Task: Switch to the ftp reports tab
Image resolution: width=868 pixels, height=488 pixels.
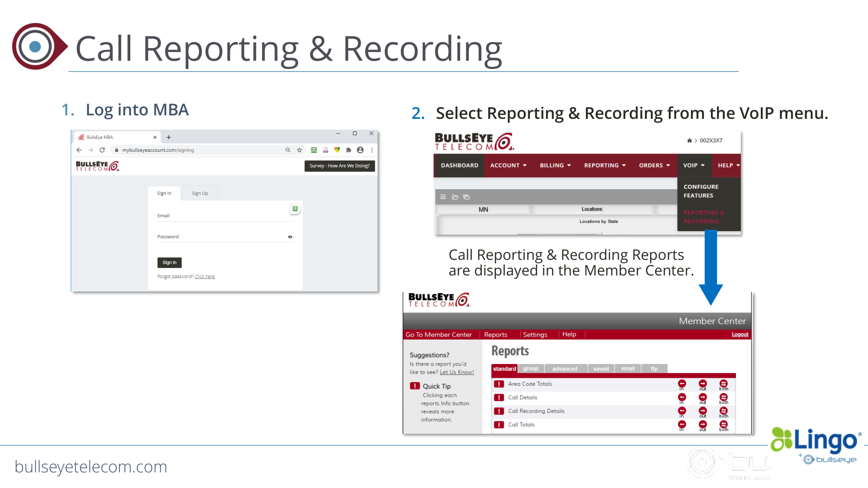Action: point(654,369)
